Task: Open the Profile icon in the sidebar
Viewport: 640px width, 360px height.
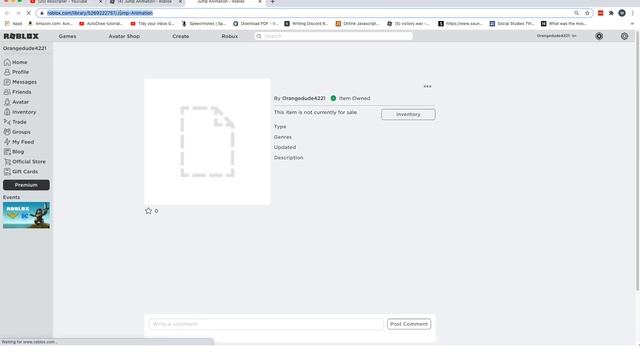Action: coord(7,72)
